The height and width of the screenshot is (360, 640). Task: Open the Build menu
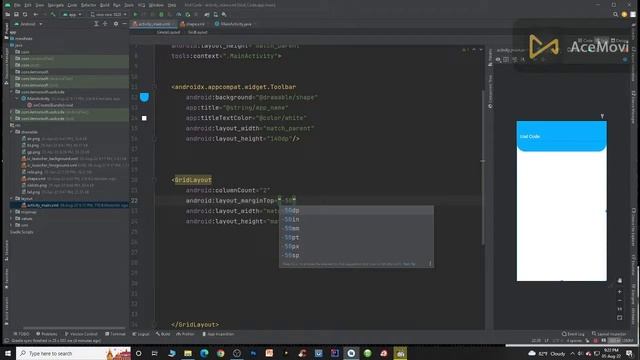tap(104, 5)
